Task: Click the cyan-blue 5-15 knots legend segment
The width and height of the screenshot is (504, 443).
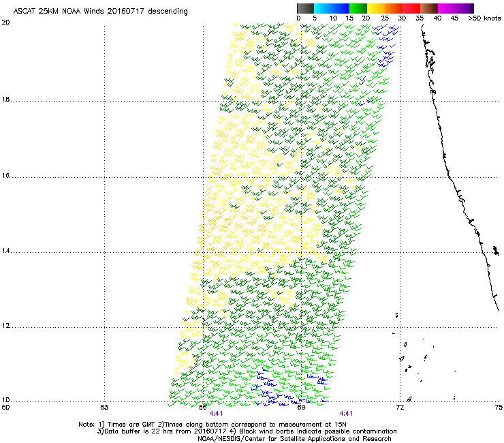Action: pos(332,8)
